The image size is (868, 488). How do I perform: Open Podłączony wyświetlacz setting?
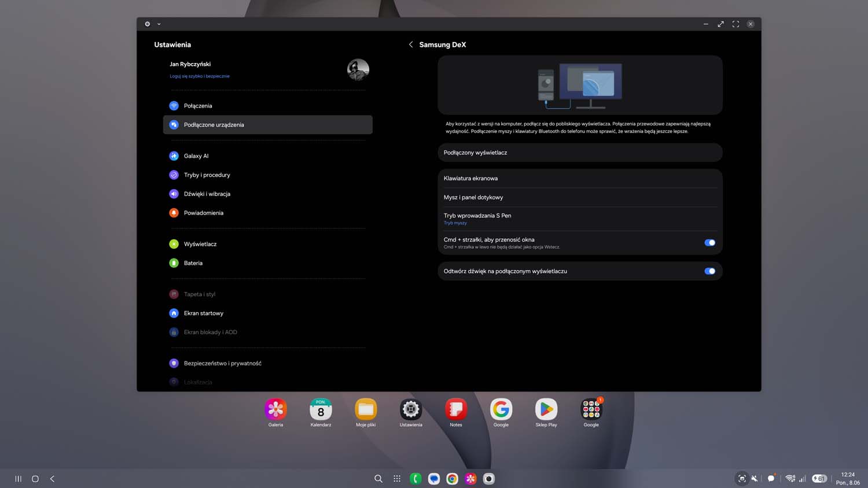(x=580, y=153)
